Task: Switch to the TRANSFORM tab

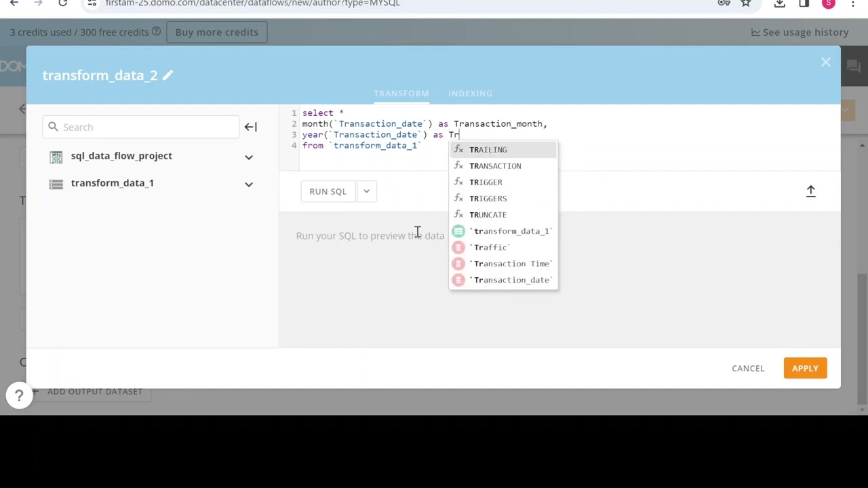Action: (401, 94)
